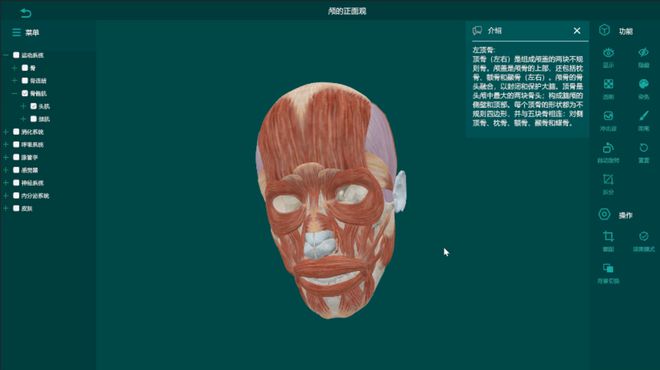Toggle the 消化系统 checkbox
The width and height of the screenshot is (660, 370).
[x=16, y=132]
